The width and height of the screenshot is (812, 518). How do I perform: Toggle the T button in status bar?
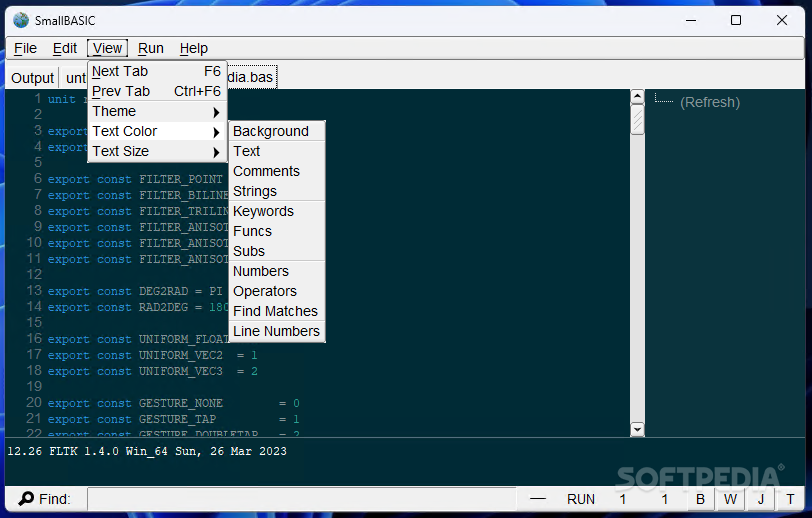(x=790, y=499)
